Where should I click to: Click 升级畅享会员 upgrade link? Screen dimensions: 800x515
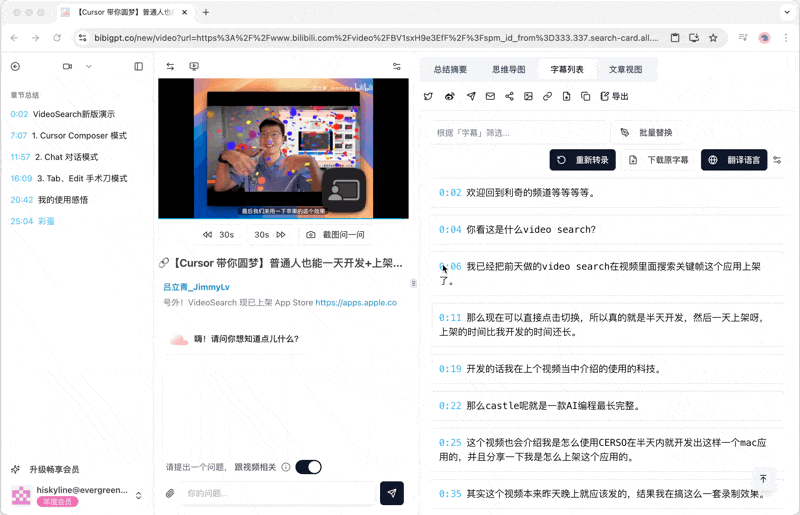(45, 470)
